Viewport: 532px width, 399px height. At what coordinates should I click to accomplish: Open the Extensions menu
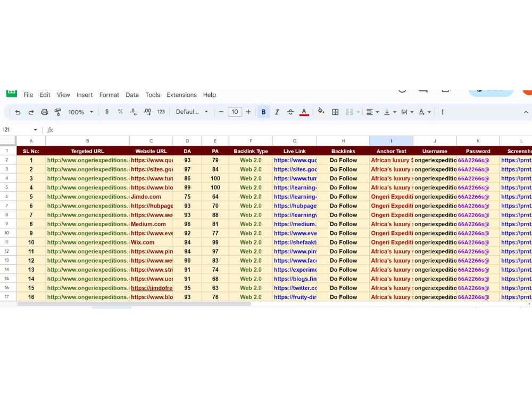[181, 95]
